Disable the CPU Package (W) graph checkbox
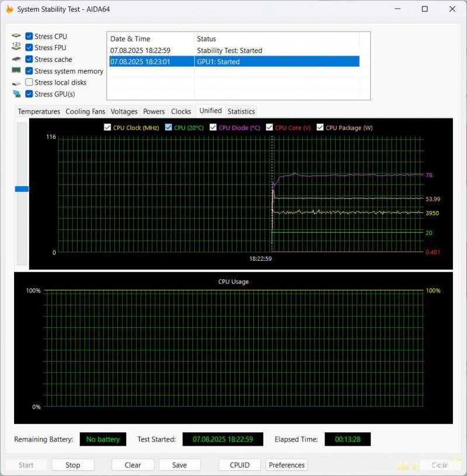The height and width of the screenshot is (476, 467). [320, 128]
